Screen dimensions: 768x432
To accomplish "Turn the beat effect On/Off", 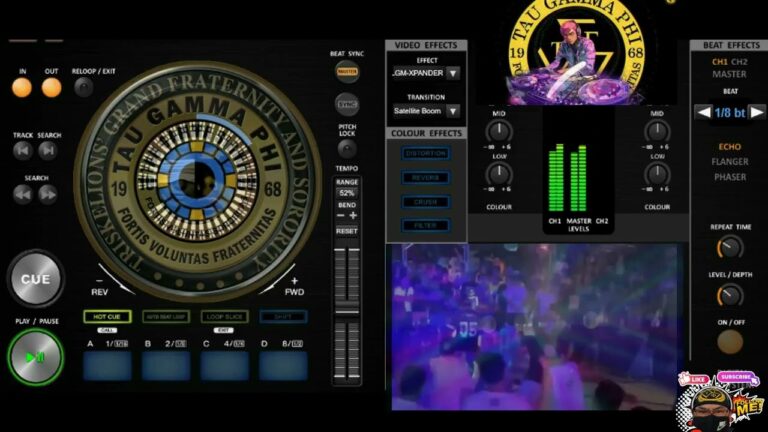I will point(730,341).
